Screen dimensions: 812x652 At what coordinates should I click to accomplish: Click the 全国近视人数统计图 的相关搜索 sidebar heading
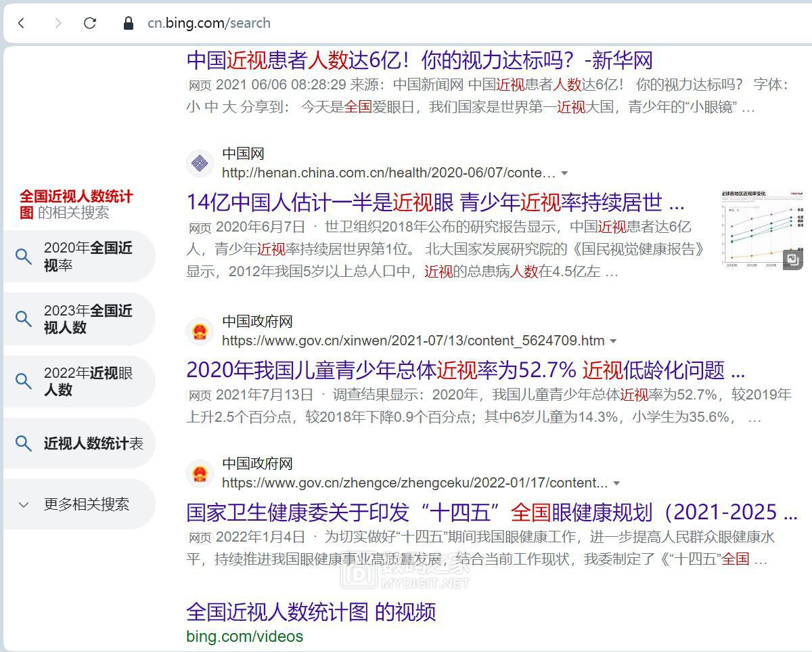pyautogui.click(x=76, y=204)
